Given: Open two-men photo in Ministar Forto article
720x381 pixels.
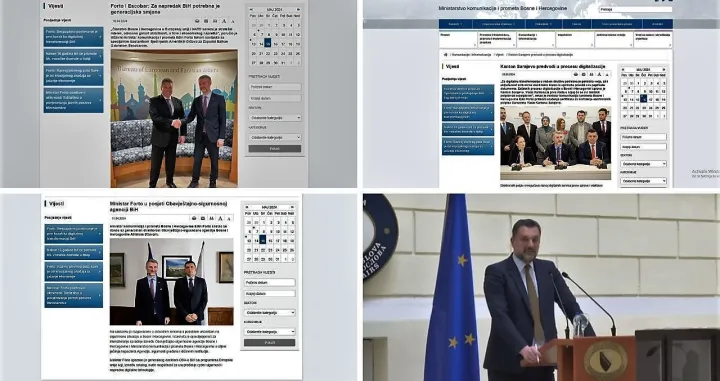Looking at the screenshot, I should tap(171, 281).
